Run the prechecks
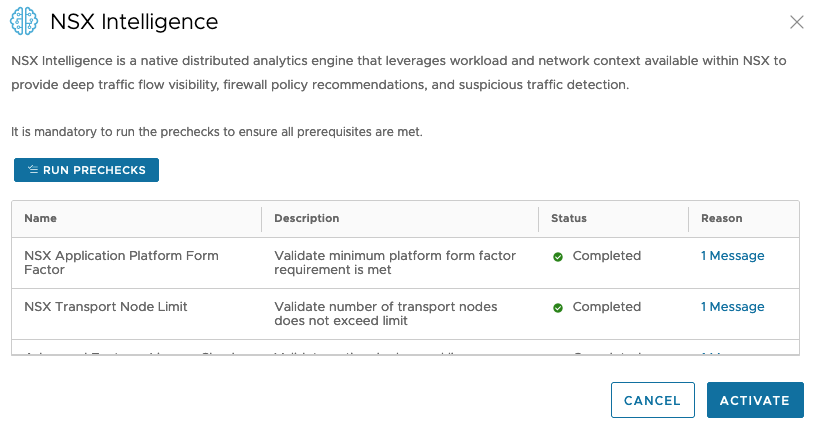Image resolution: width=813 pixels, height=430 pixels. point(86,170)
